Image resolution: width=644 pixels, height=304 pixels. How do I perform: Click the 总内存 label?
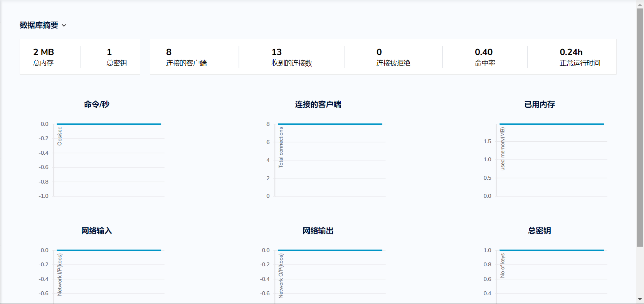[43, 63]
